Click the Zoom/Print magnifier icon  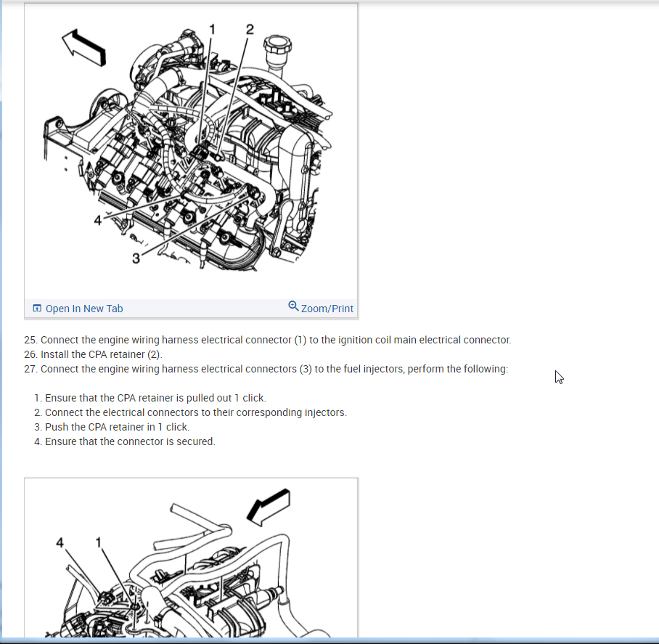[293, 306]
